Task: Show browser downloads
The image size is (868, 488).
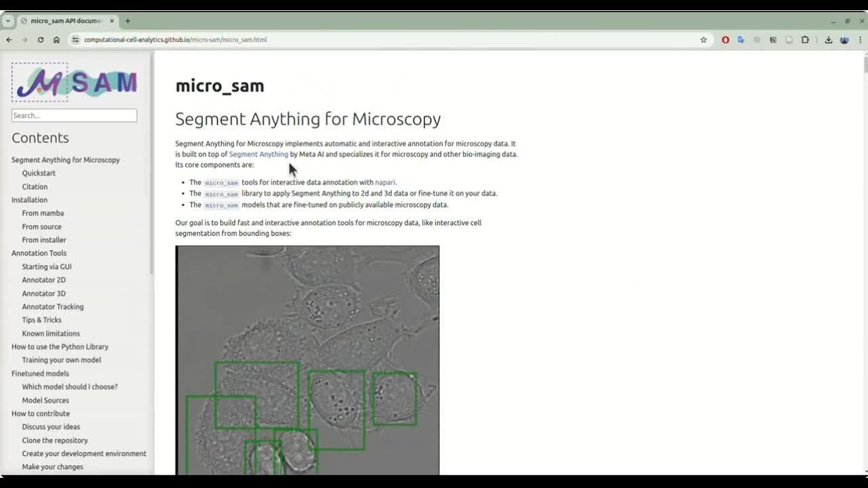Action: [x=828, y=40]
